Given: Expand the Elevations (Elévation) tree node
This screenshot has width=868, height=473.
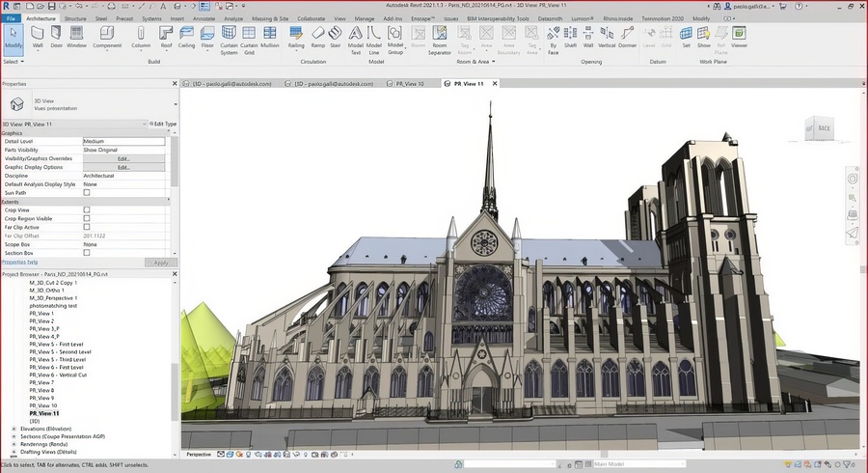Looking at the screenshot, I should click(x=14, y=428).
